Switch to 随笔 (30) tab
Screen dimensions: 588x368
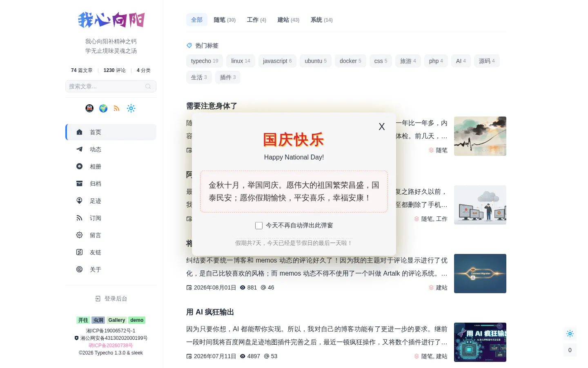pos(225,20)
